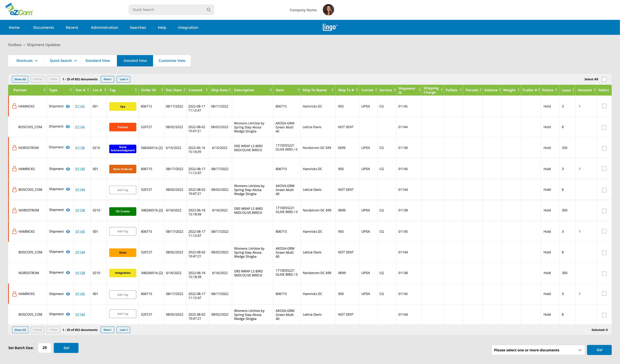Click the Next pagination button
The image size is (620, 364).
[107, 79]
